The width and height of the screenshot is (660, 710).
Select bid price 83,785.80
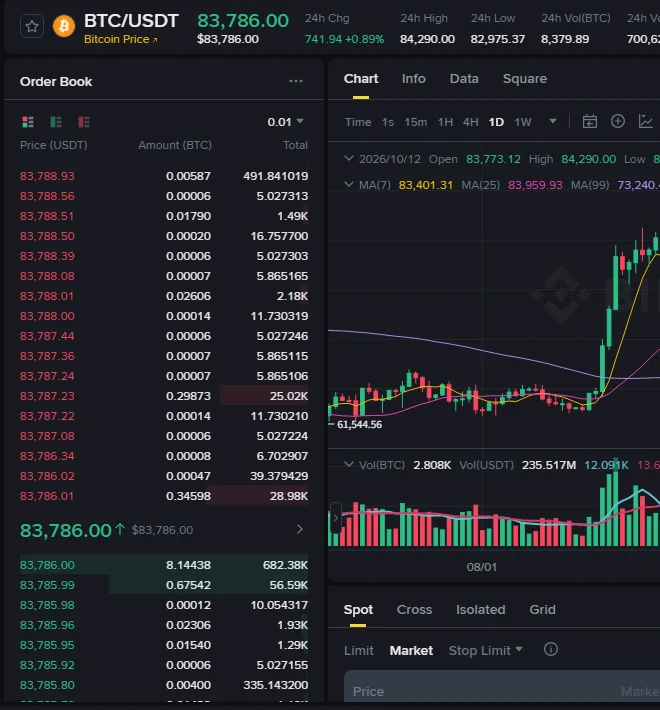(47, 685)
